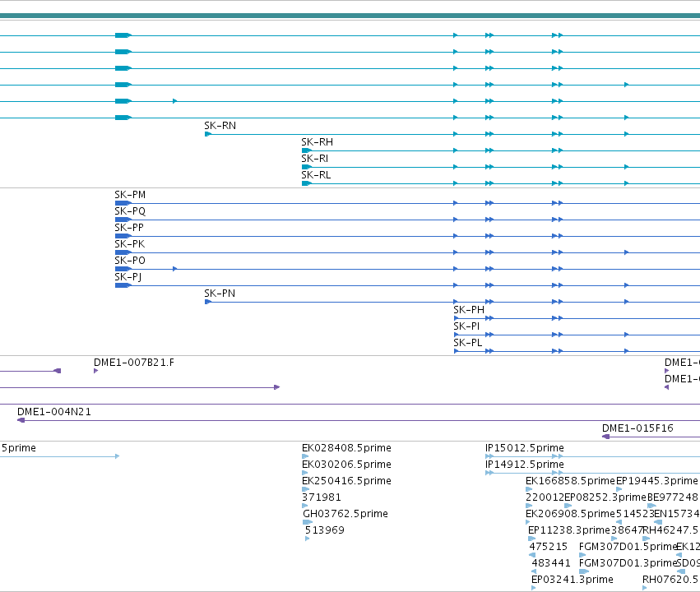This screenshot has height=592, width=700.
Task: Select the SK-PM transcript label
Action: pyautogui.click(x=130, y=195)
